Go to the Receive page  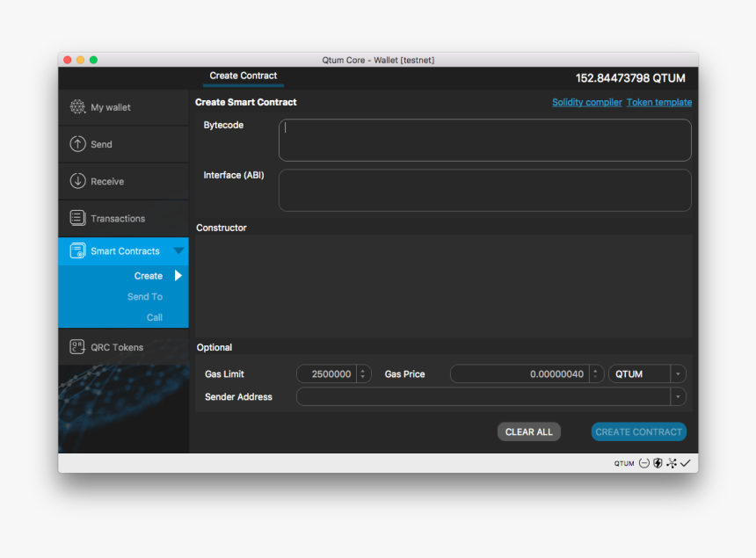click(123, 182)
